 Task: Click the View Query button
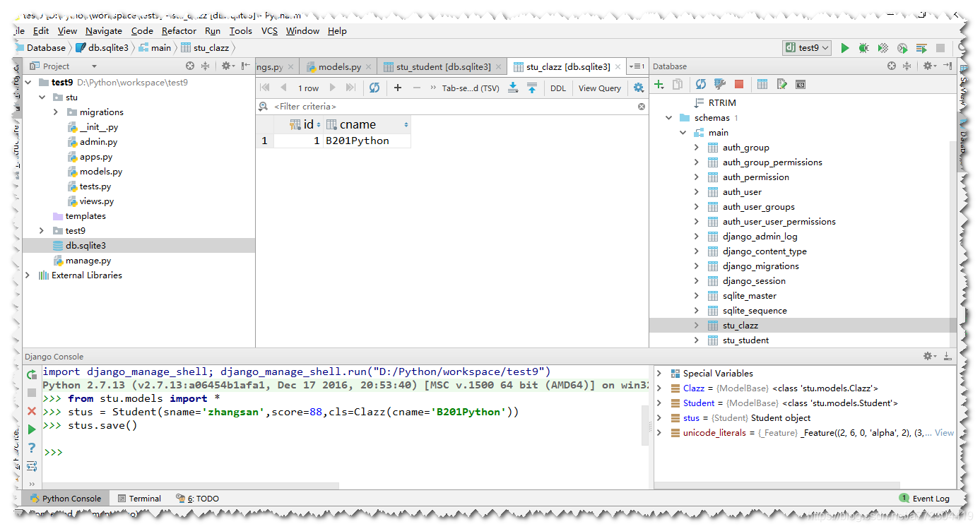coord(599,88)
